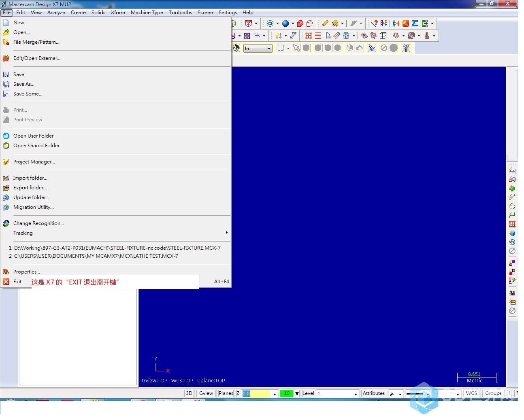Choose Open... from File menu

click(x=116, y=32)
